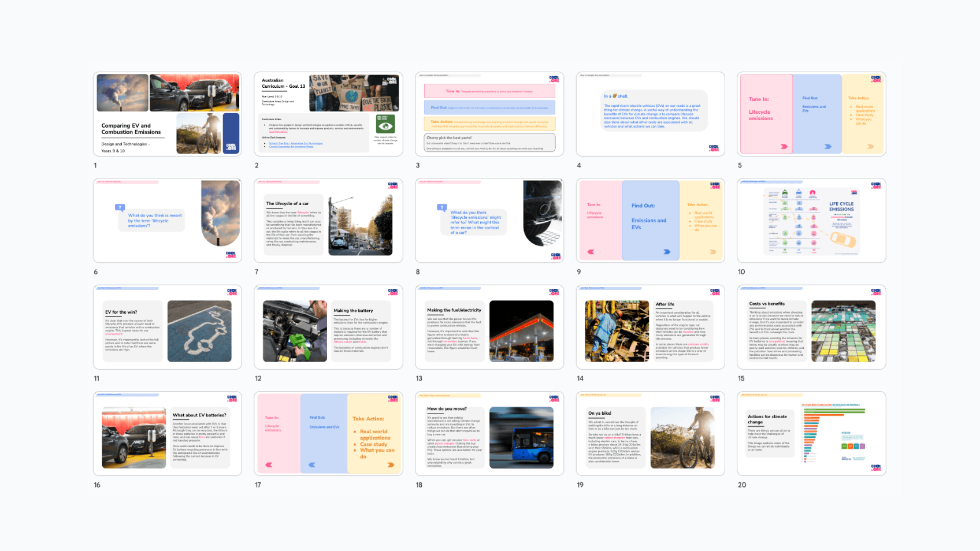Open the Circular Economies for Electronic Waste link
This screenshot has height=551, width=980.
point(292,147)
